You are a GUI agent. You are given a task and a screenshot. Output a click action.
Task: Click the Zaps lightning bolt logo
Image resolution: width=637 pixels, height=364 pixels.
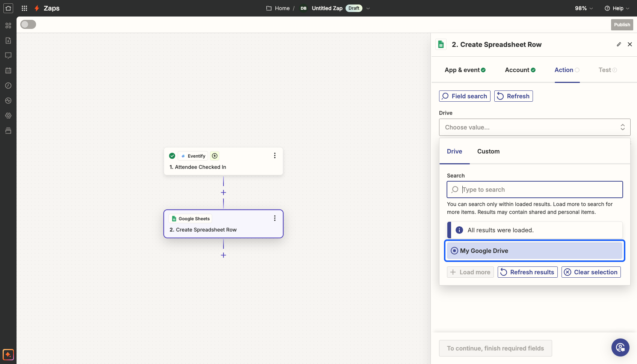click(x=37, y=8)
